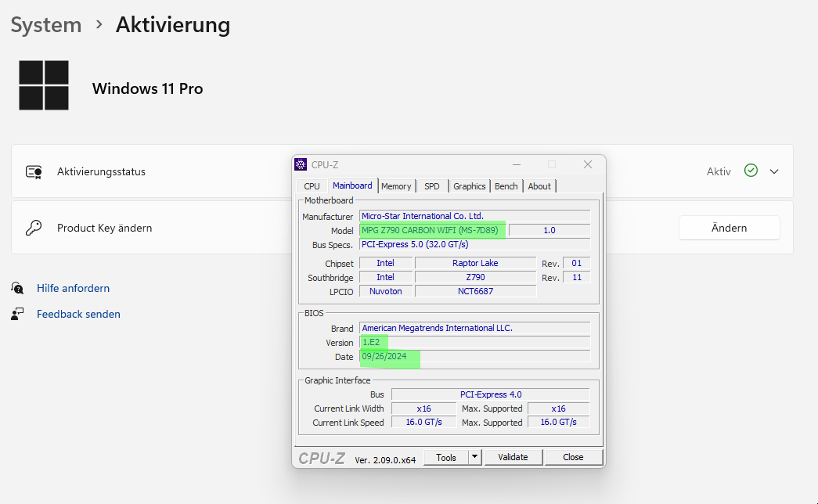Switch to the CPU tab

click(x=312, y=186)
